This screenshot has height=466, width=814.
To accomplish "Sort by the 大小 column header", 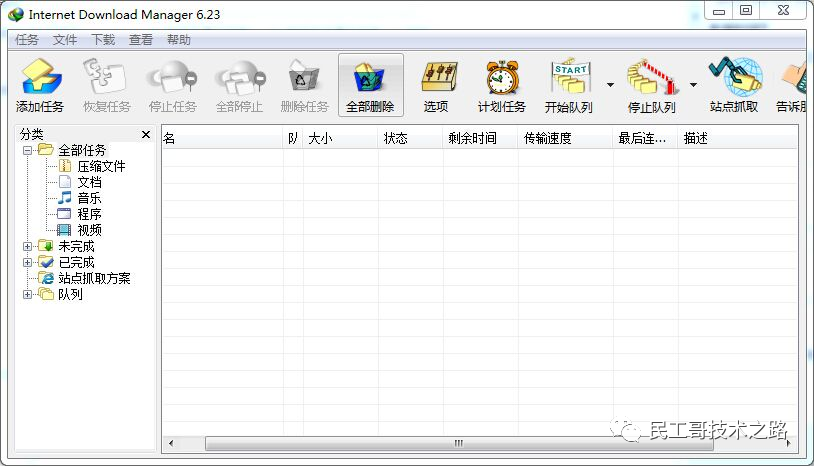I will 341,139.
